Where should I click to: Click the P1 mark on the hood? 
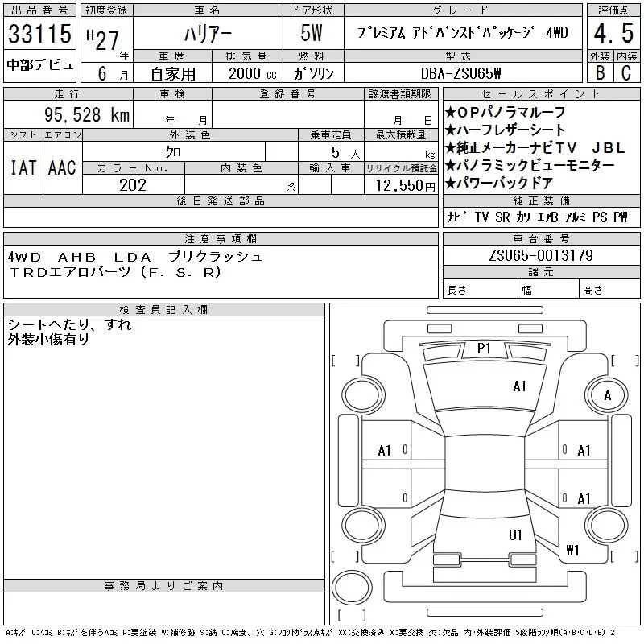pyautogui.click(x=484, y=348)
